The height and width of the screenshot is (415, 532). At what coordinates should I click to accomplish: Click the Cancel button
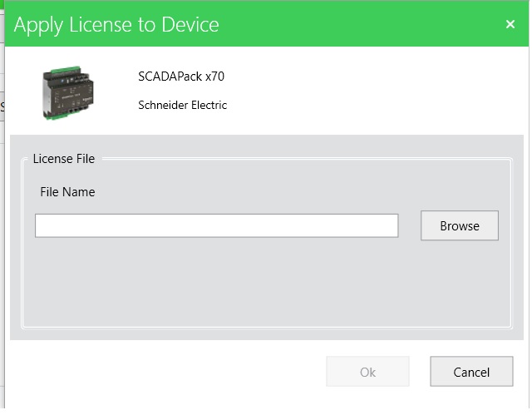[471, 372]
